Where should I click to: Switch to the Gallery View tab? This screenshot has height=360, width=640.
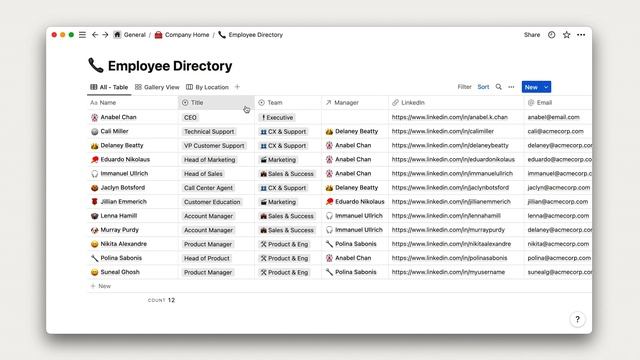pyautogui.click(x=157, y=87)
